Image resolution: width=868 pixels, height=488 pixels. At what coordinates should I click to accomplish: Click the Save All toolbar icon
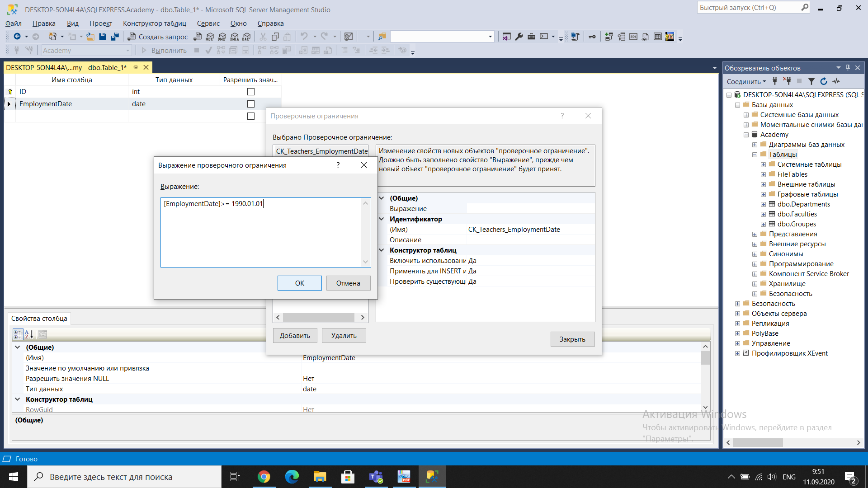(x=115, y=37)
